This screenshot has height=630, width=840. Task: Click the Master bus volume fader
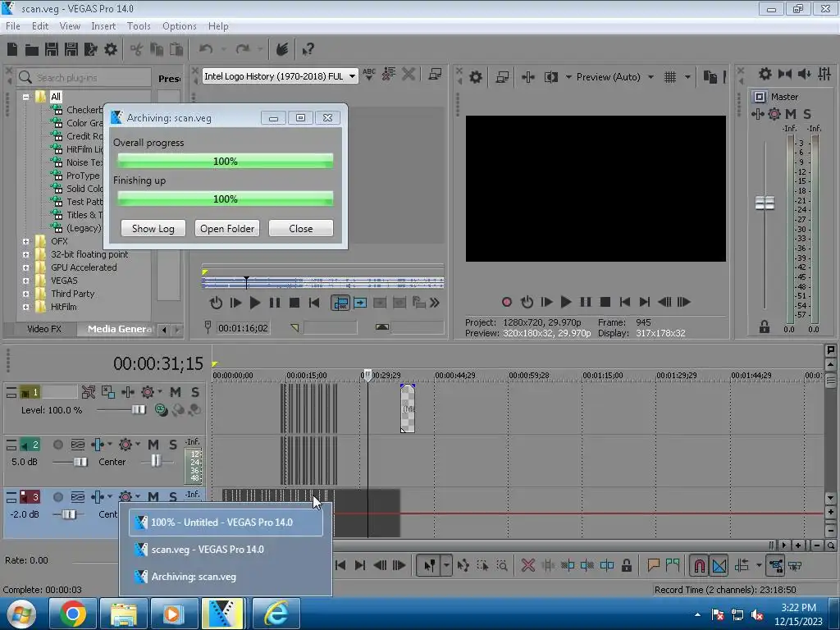(765, 203)
